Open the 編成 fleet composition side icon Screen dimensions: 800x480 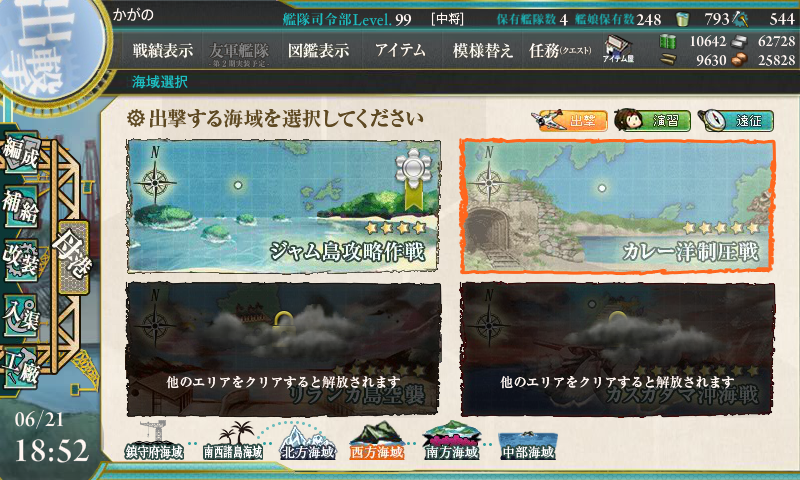point(20,153)
